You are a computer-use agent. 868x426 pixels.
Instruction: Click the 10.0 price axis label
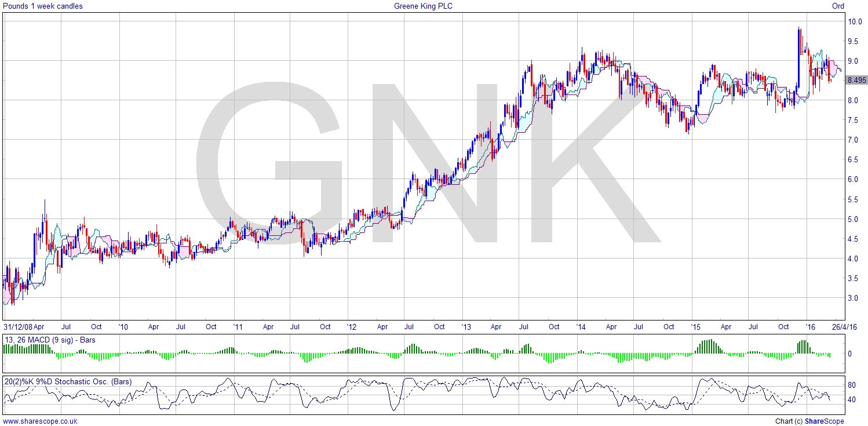point(855,21)
